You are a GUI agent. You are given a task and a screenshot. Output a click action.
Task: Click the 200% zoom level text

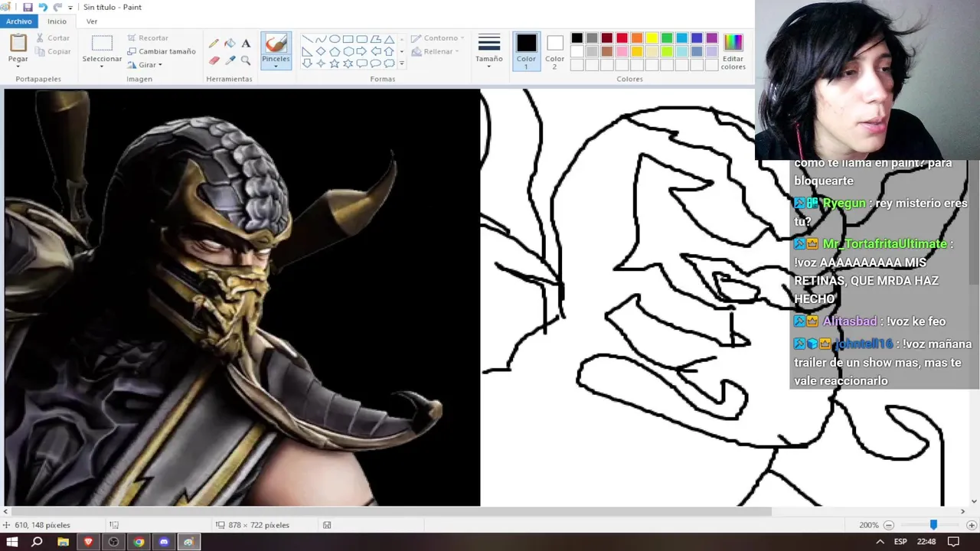coord(869,525)
